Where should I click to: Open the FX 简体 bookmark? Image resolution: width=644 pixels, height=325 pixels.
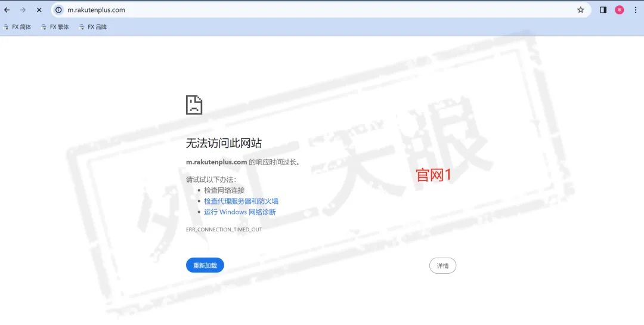pos(17,27)
